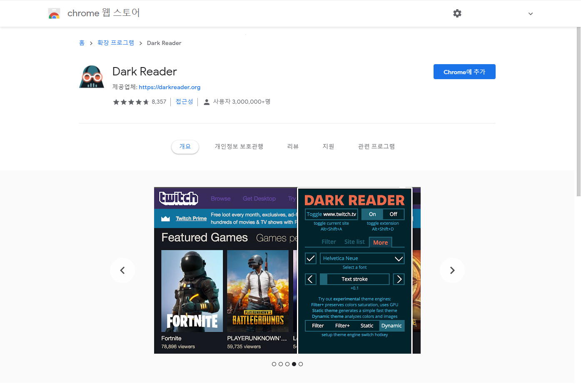Open the 지원 tab
Image resolution: width=581 pixels, height=392 pixels.
tap(328, 147)
